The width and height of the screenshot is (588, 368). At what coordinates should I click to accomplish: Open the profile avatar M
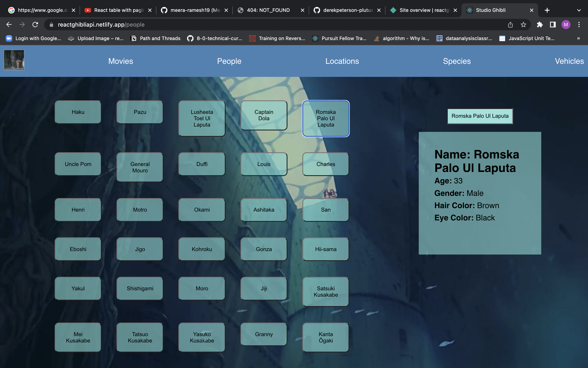pyautogui.click(x=566, y=25)
